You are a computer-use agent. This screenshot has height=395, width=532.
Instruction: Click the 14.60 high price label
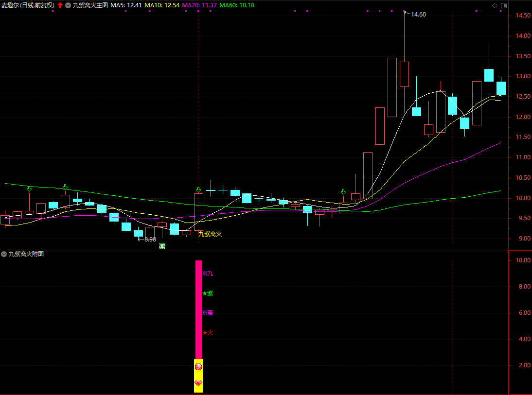[x=418, y=15]
